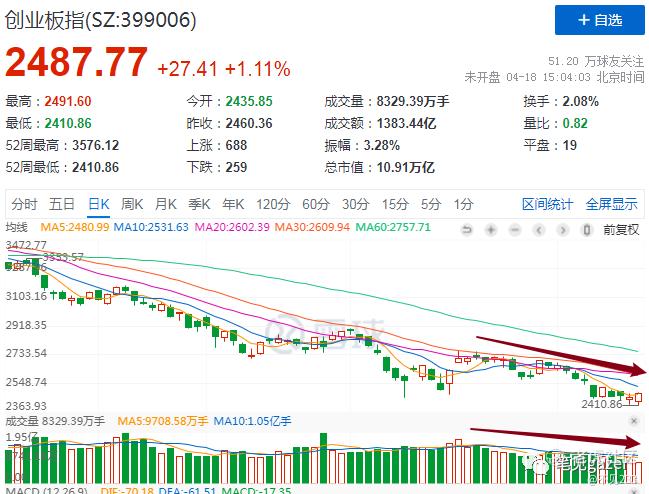The image size is (649, 494).
Task: Click the 下跌 259 count
Action: tap(236, 167)
